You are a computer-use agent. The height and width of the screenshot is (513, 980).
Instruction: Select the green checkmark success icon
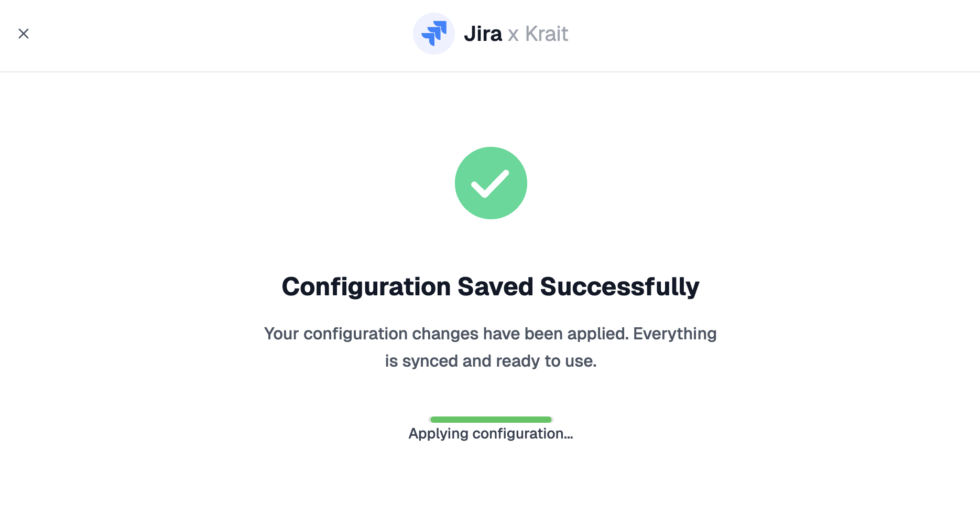(491, 183)
